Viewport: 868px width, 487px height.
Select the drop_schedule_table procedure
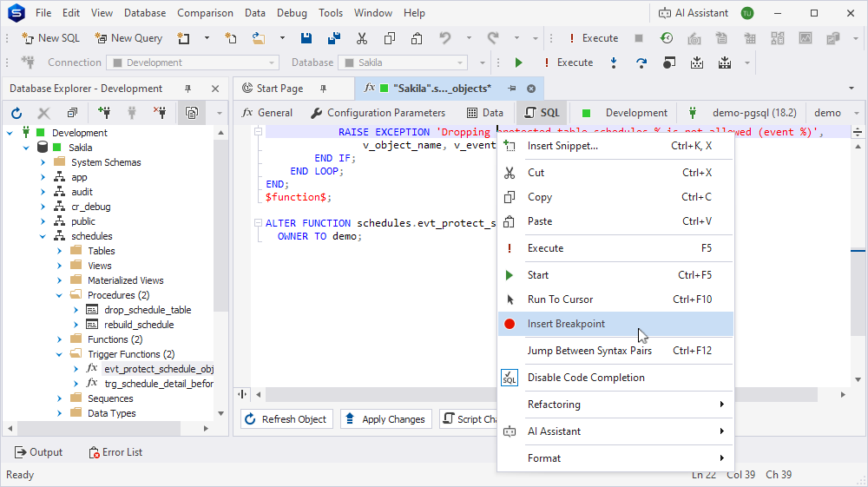(x=148, y=310)
